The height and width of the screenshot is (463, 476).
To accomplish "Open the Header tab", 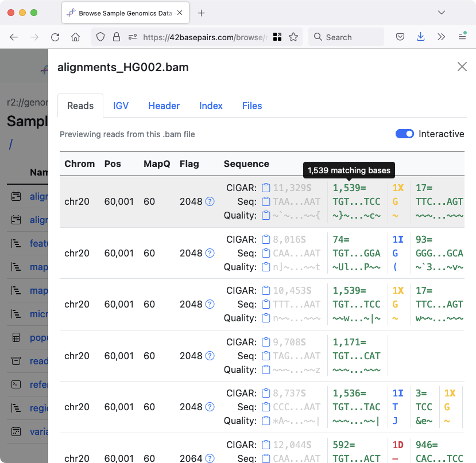I will pyautogui.click(x=164, y=106).
